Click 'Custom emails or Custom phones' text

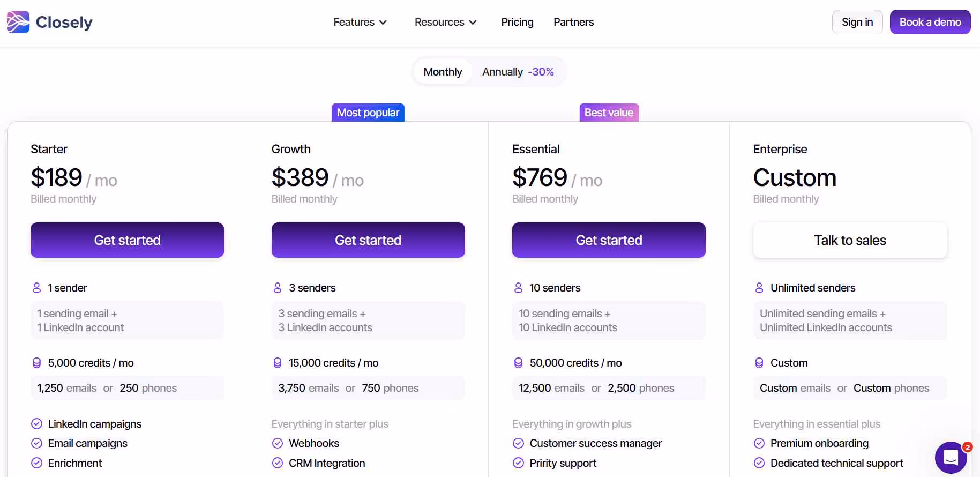pyautogui.click(x=844, y=388)
